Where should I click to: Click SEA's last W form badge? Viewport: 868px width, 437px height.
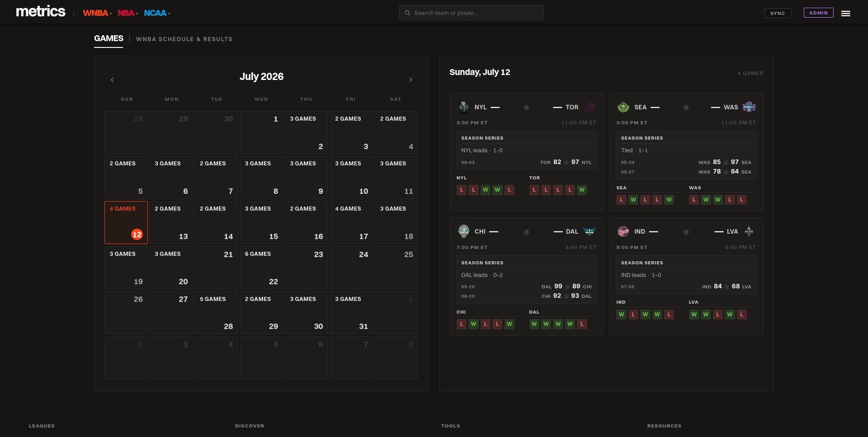[669, 200]
